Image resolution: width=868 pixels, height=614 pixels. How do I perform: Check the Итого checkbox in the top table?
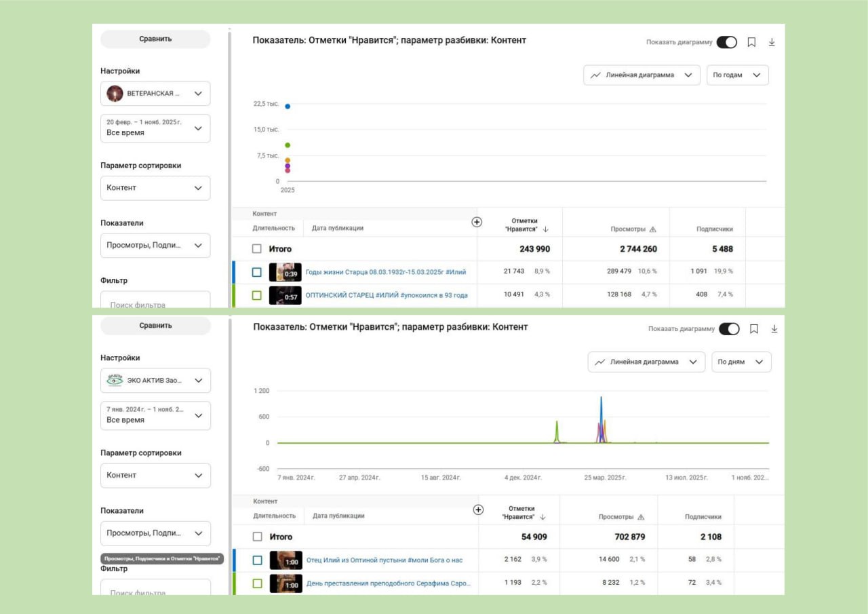(257, 249)
